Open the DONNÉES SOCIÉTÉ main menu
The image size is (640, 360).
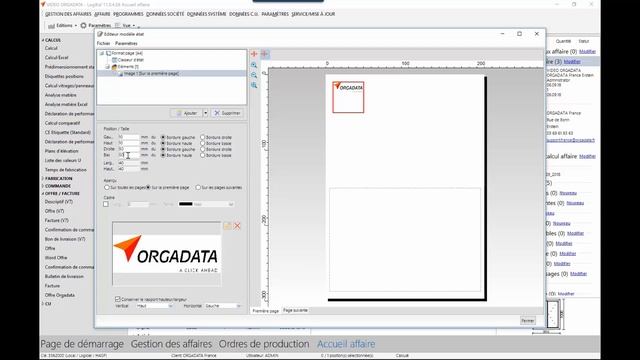(x=165, y=14)
